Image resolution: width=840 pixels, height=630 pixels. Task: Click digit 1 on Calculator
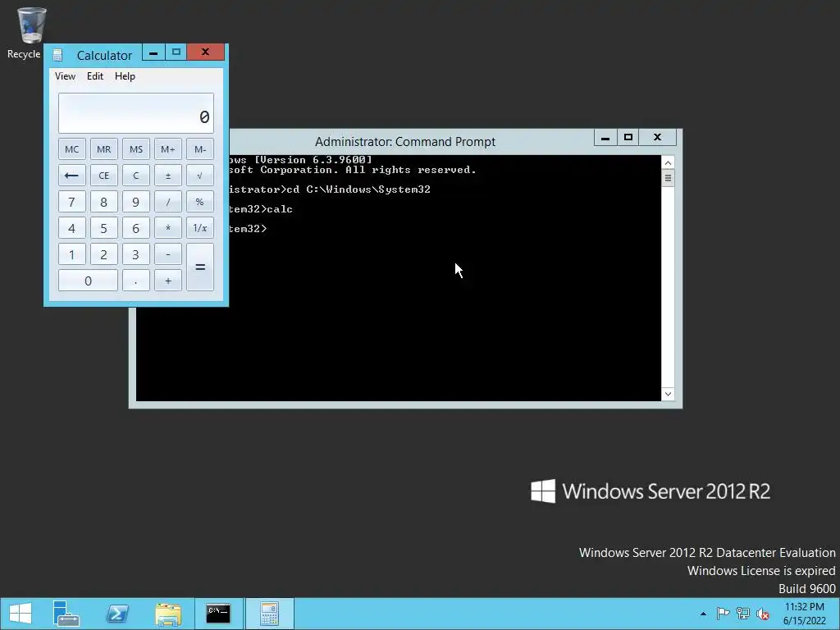pyautogui.click(x=72, y=254)
